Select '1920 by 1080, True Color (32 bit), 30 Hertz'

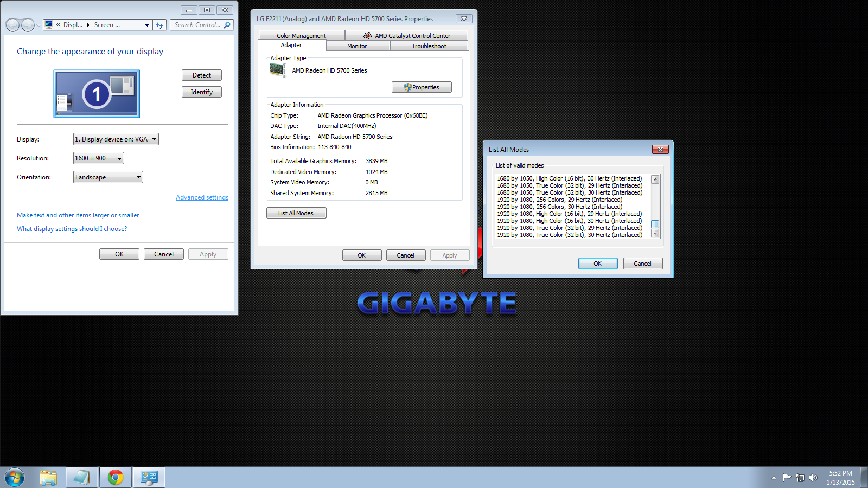570,235
